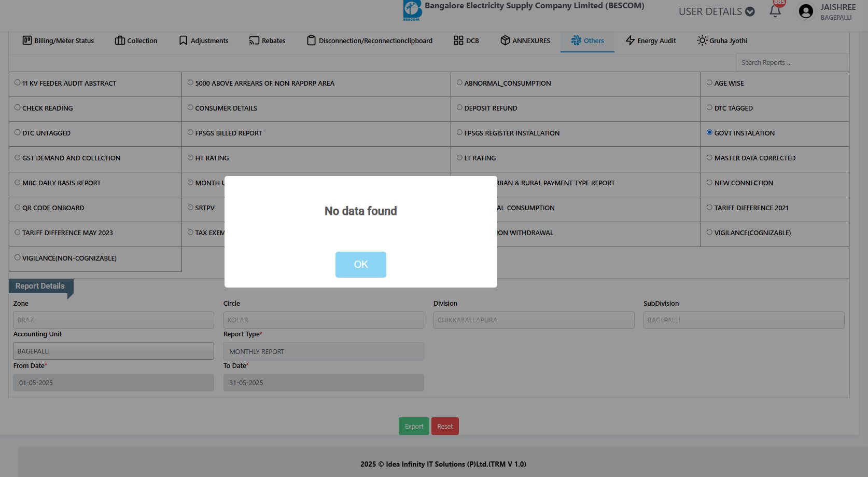The width and height of the screenshot is (868, 477).
Task: Select QR CODE ONBOARD radio button
Action: coord(18,207)
